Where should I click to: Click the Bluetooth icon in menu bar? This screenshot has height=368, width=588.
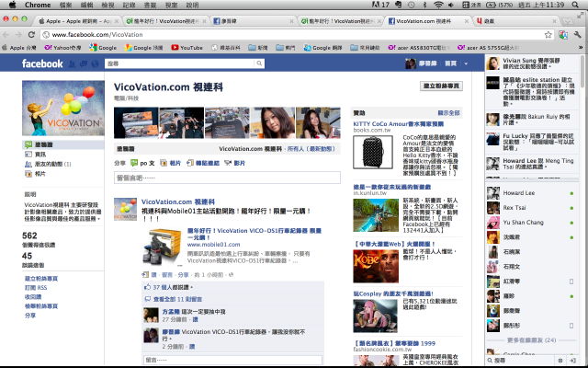tap(424, 5)
